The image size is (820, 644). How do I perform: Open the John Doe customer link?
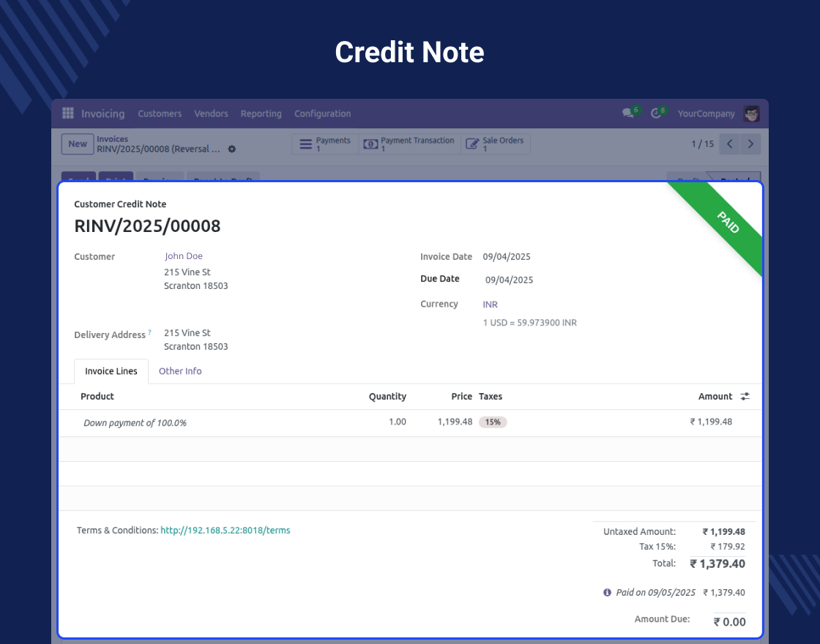pos(184,255)
